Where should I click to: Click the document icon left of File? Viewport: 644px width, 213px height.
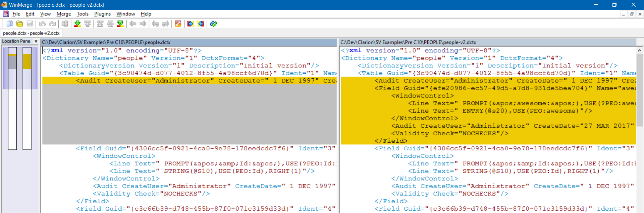tap(6, 14)
